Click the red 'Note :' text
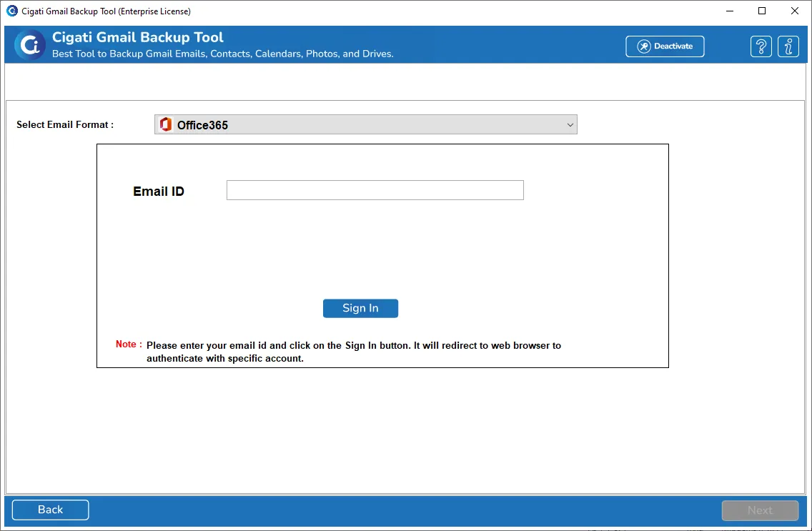 pos(129,344)
